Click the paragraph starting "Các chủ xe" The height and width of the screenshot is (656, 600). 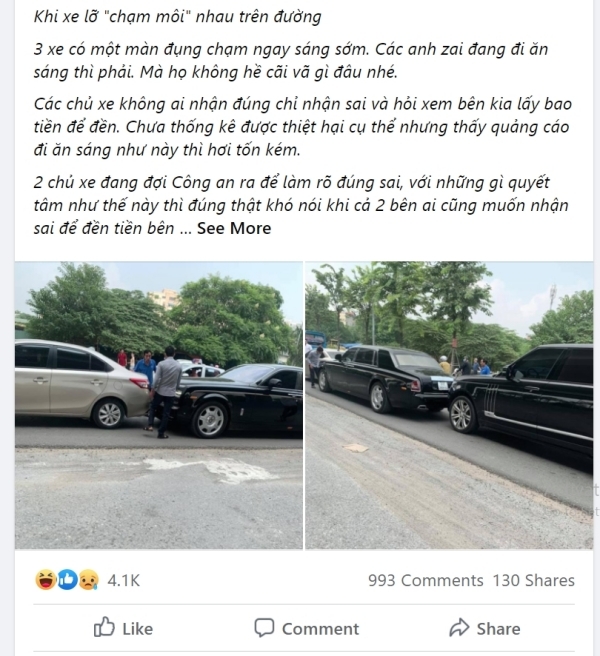(x=303, y=127)
